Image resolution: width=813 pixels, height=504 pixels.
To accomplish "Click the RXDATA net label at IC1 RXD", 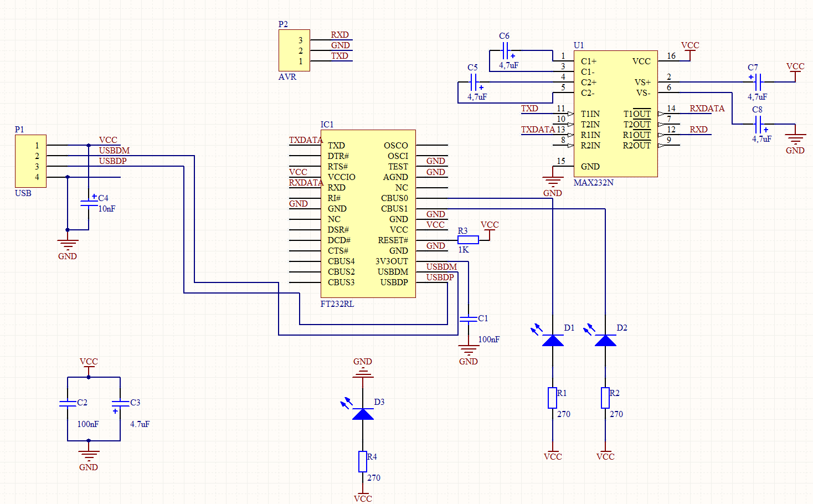I will tap(306, 183).
